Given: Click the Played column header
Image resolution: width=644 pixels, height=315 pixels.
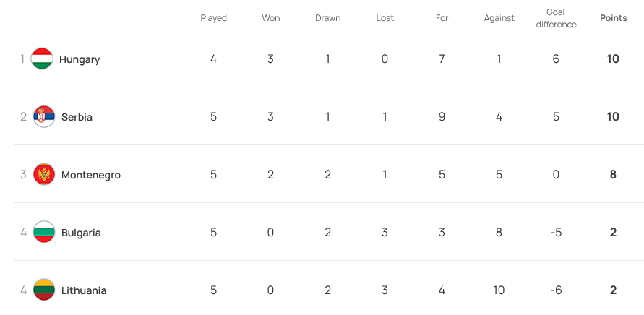Looking at the screenshot, I should click(x=214, y=18).
